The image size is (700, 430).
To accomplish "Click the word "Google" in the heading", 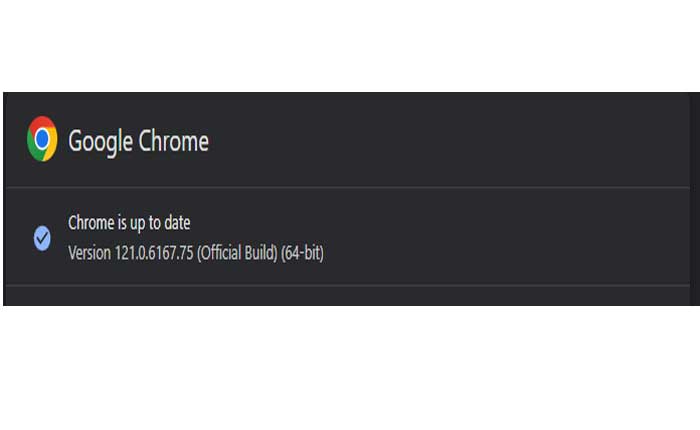I will pos(99,141).
